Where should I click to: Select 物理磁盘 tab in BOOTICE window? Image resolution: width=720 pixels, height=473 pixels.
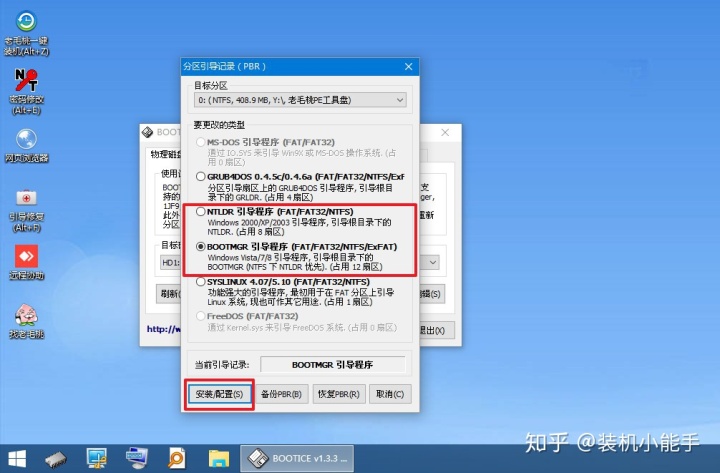(166, 154)
